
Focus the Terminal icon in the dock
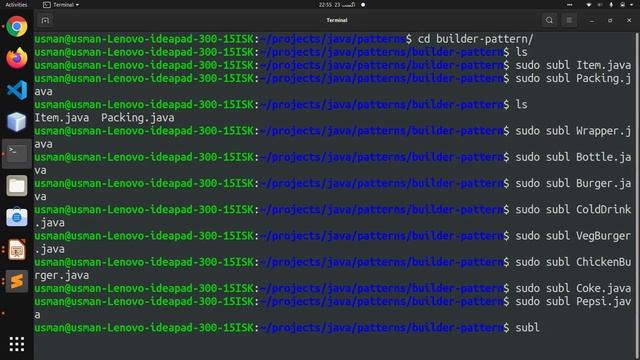[x=17, y=153]
